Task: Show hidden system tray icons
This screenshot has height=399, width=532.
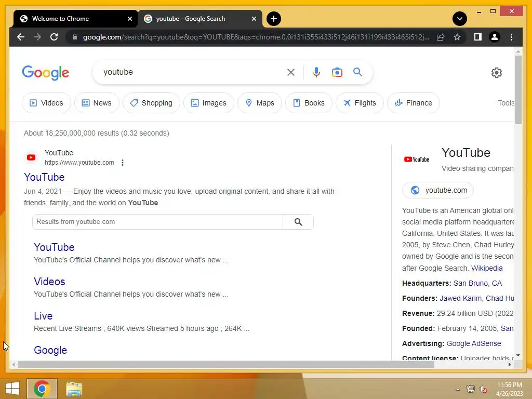Action: click(x=458, y=389)
